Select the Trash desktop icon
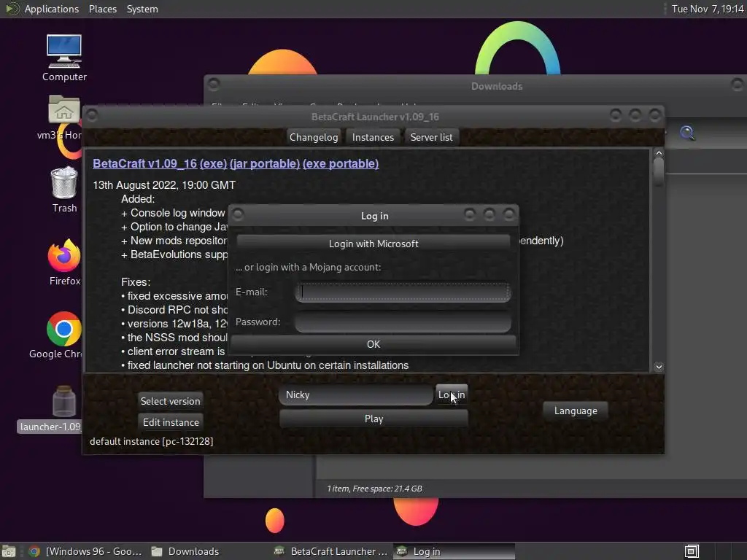Image resolution: width=747 pixels, height=560 pixels. tap(64, 189)
